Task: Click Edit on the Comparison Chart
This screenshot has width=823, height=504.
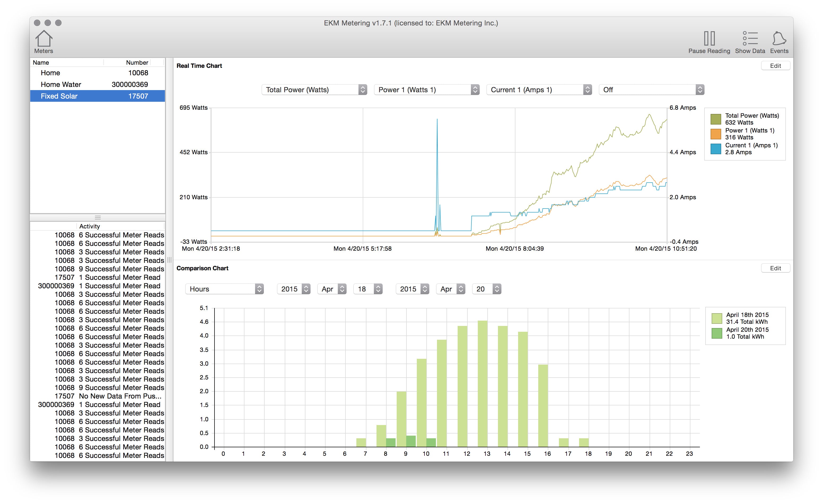Action: coord(775,268)
